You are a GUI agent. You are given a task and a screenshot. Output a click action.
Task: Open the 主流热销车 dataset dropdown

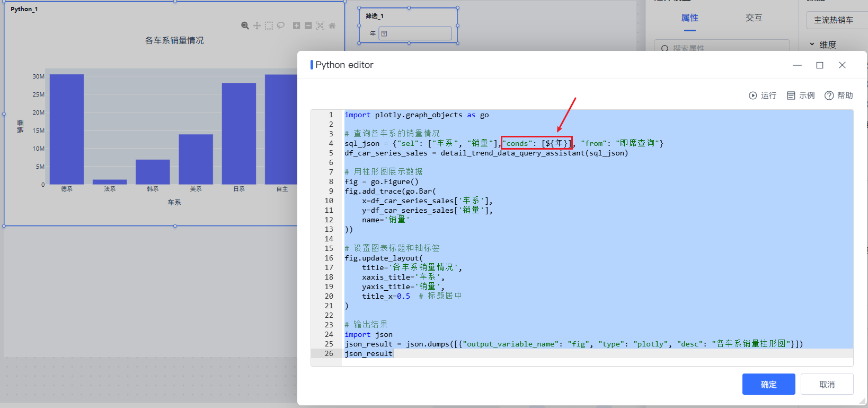coord(837,20)
